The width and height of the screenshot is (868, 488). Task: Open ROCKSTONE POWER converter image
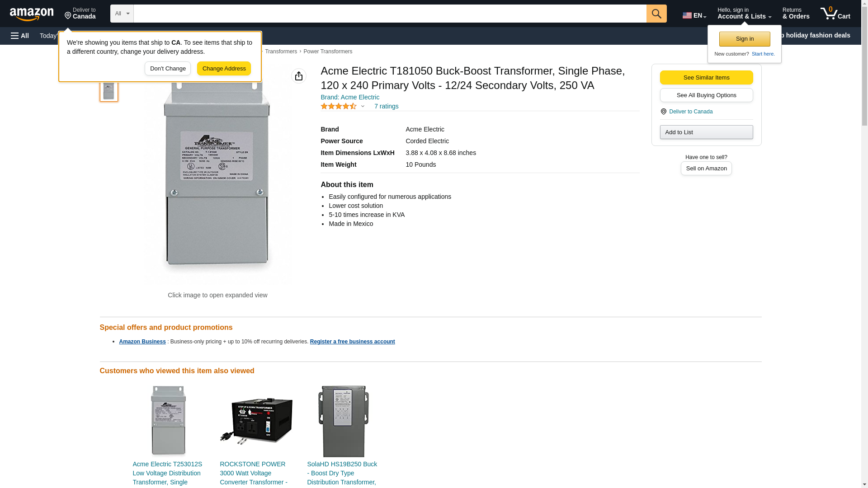[256, 421]
